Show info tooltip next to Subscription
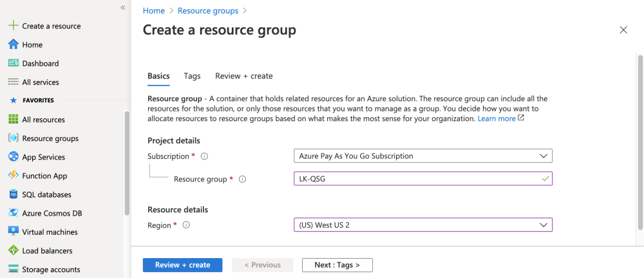The image size is (644, 278). 204,156
